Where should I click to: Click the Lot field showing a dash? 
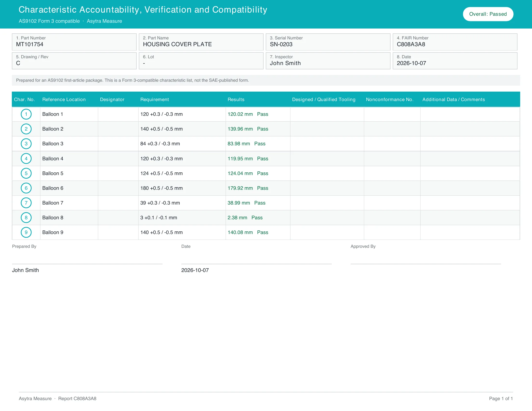coord(201,61)
